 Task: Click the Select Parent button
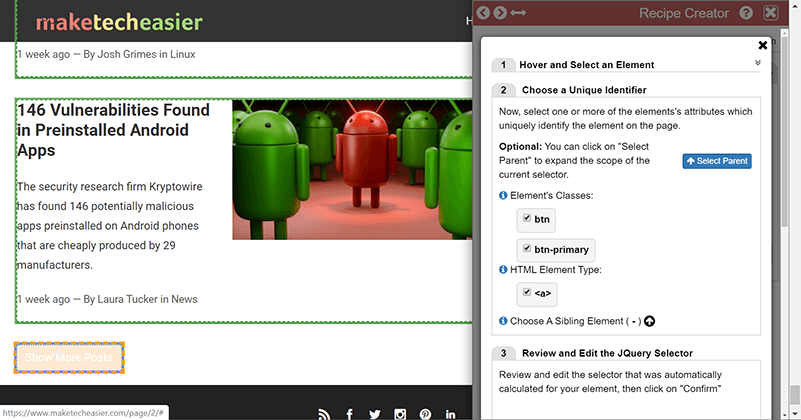coord(717,161)
